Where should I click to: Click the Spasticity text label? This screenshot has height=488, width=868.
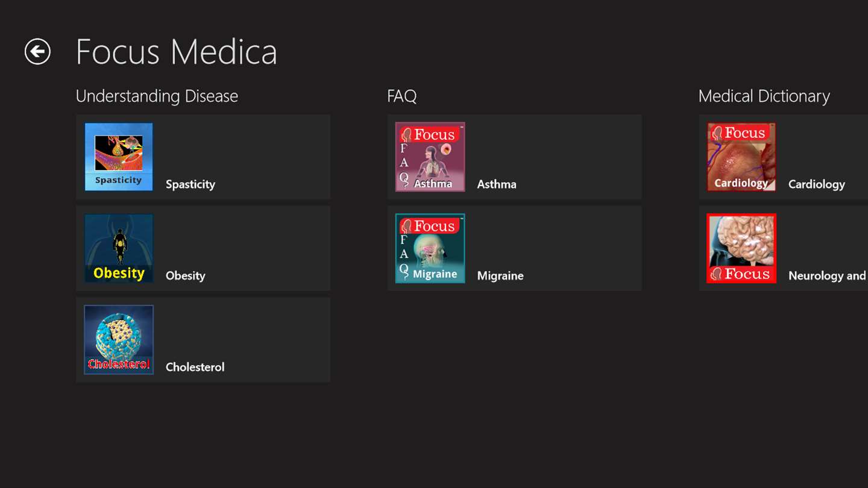click(x=190, y=184)
